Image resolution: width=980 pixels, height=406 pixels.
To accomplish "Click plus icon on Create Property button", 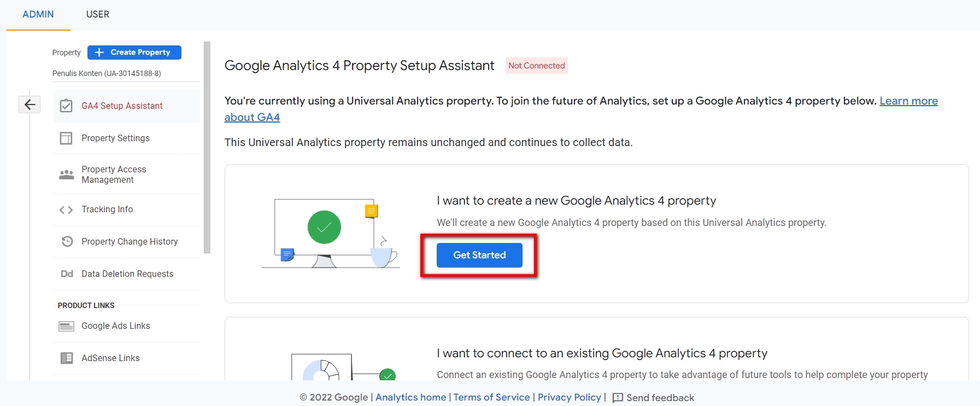I will coord(99,53).
